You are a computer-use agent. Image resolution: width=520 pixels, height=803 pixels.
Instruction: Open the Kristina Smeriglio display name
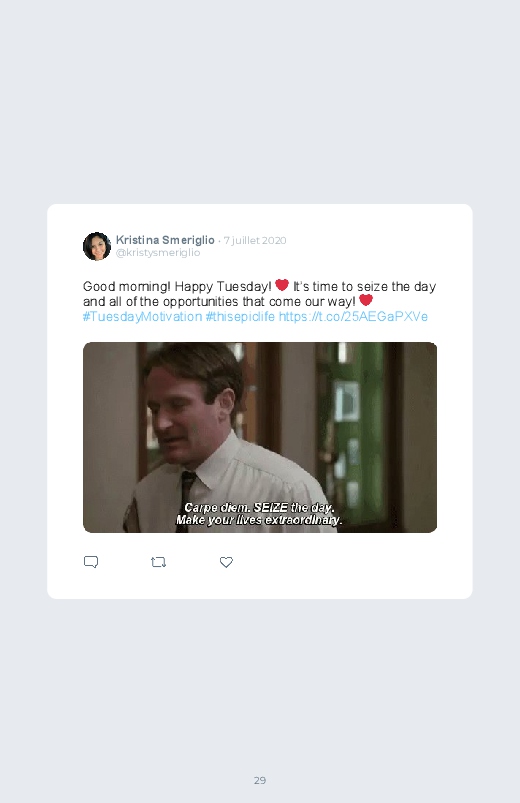click(165, 240)
